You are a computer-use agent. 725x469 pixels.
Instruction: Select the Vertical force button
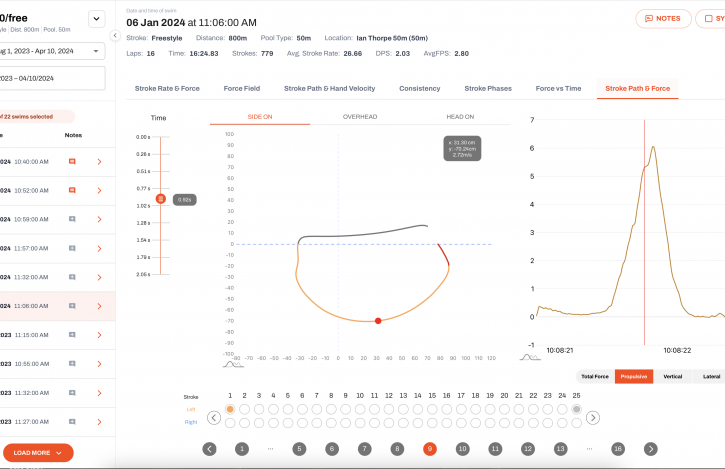pyautogui.click(x=673, y=376)
